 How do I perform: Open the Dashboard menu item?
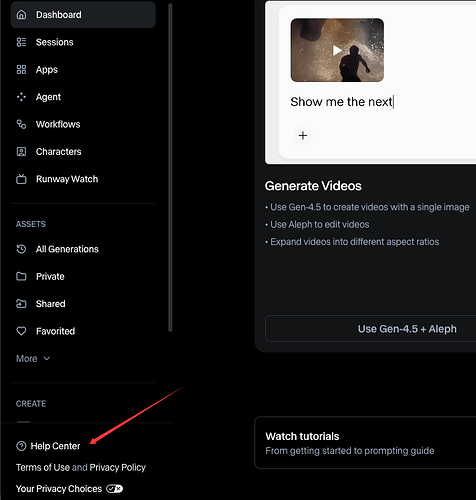(x=83, y=15)
